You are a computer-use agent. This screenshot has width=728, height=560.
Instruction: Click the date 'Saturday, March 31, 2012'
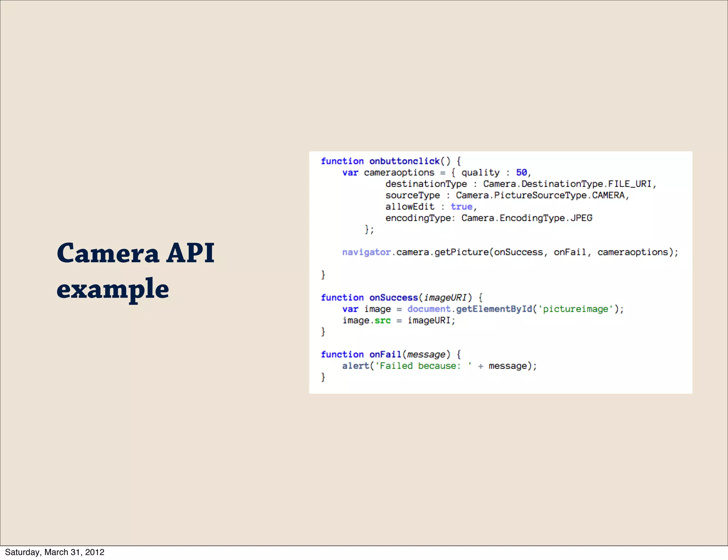(54, 552)
